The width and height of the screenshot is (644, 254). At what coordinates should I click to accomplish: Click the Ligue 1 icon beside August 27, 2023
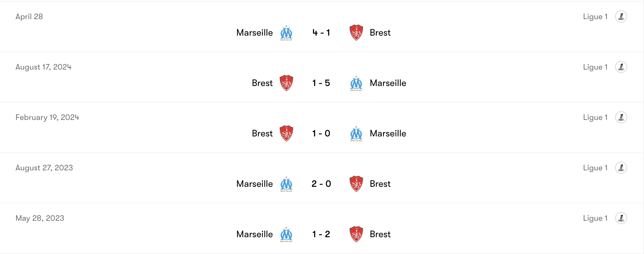coord(621,167)
